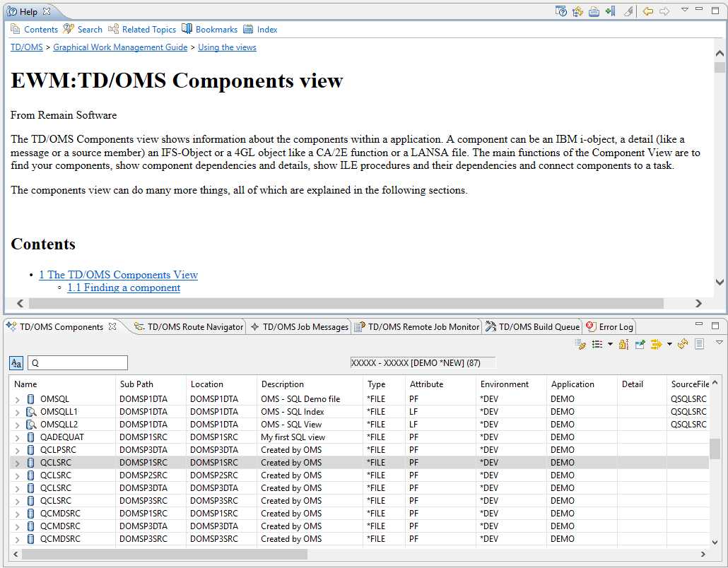Screen dimensions: 728x568
Task: Expand the OMSQLL1 row
Action: pos(17,412)
